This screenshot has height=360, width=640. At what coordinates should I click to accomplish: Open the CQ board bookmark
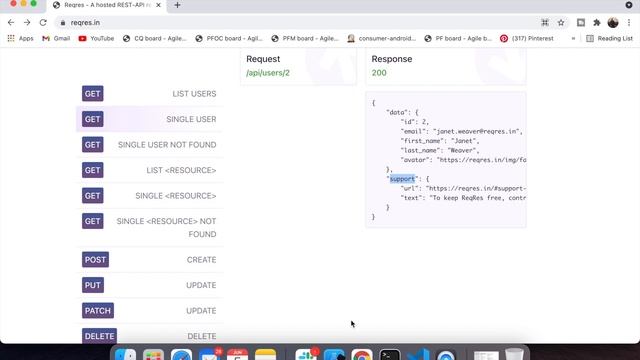tap(155, 38)
